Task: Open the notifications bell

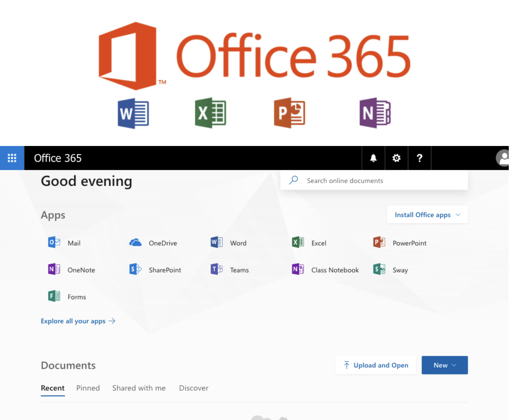Action: pos(373,158)
